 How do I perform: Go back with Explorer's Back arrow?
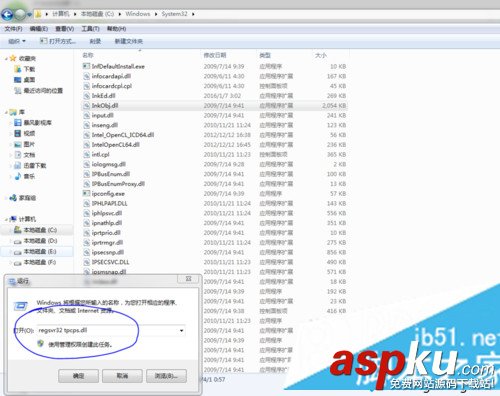[7, 14]
